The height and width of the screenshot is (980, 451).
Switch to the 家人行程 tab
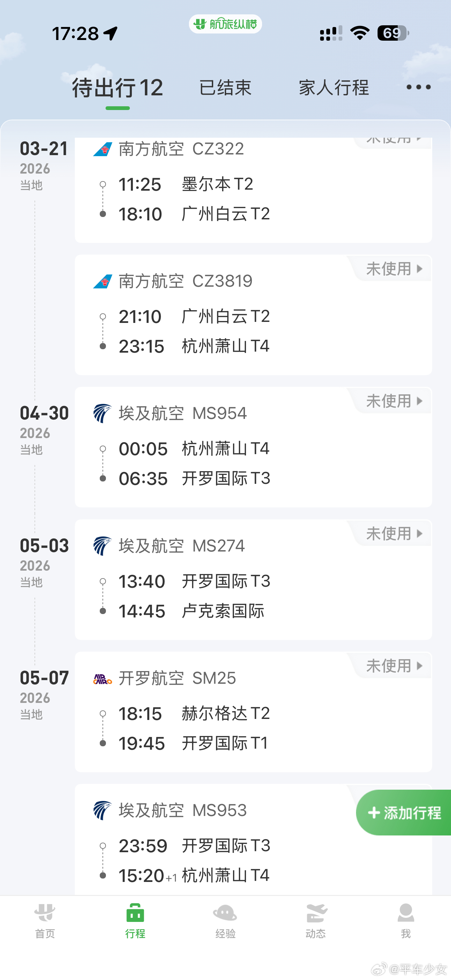[333, 88]
